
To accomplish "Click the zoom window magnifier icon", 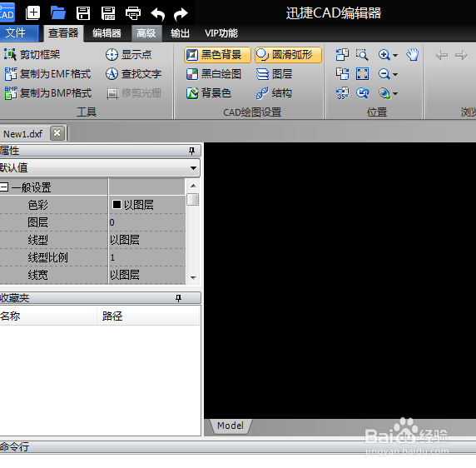I will pos(362,55).
